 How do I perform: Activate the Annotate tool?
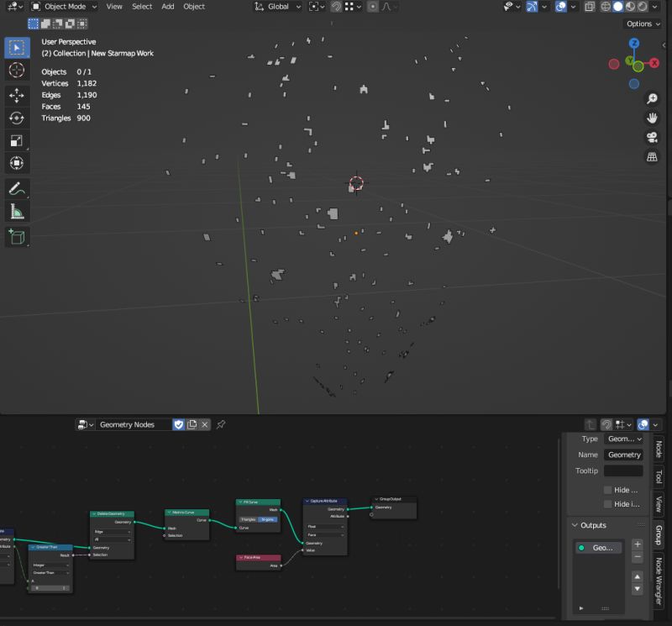tap(17, 189)
